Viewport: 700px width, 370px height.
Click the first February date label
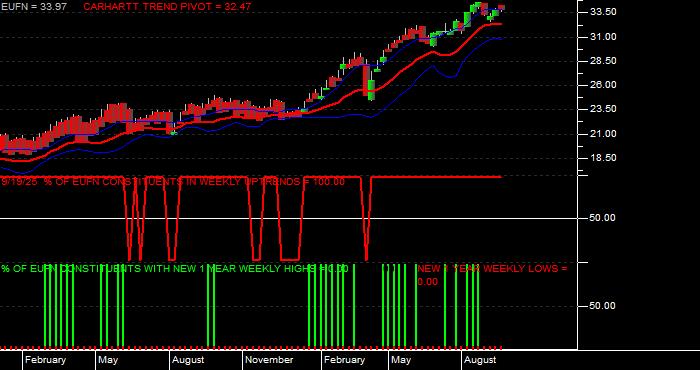pyautogui.click(x=46, y=360)
